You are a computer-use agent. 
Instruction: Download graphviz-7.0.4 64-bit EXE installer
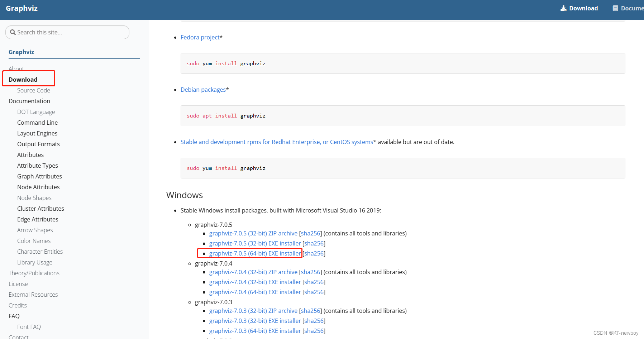click(255, 292)
